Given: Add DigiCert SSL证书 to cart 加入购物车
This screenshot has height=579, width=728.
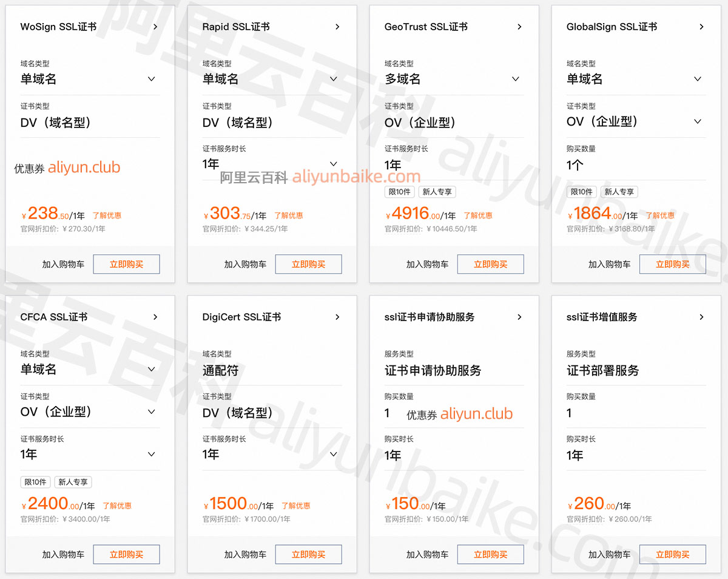Looking at the screenshot, I should coord(245,554).
